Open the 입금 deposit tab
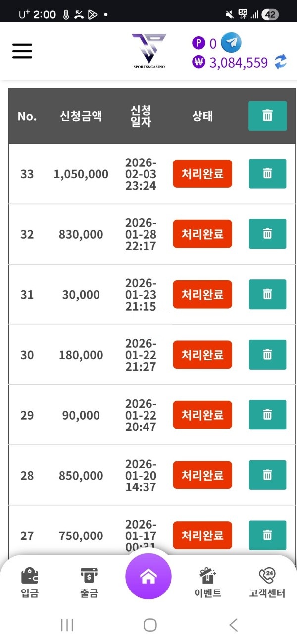 tap(30, 583)
